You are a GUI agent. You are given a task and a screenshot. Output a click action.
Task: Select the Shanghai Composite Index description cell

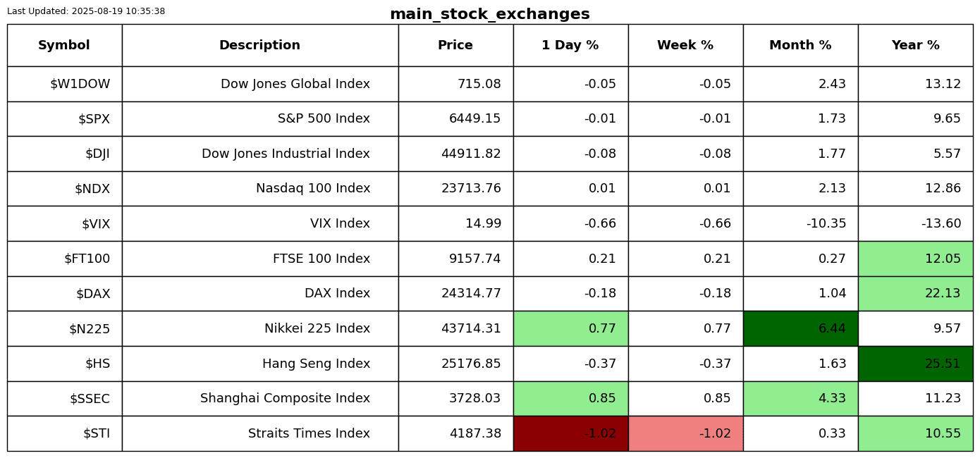pos(285,399)
